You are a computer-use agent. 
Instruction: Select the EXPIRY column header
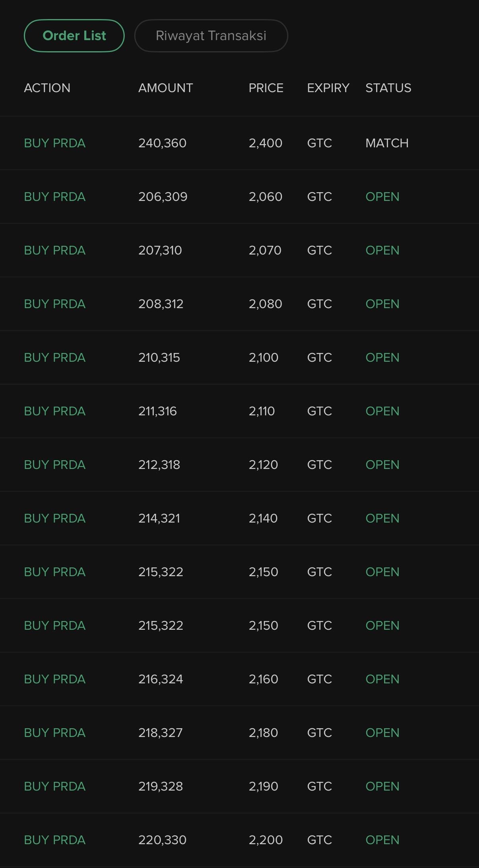point(328,88)
